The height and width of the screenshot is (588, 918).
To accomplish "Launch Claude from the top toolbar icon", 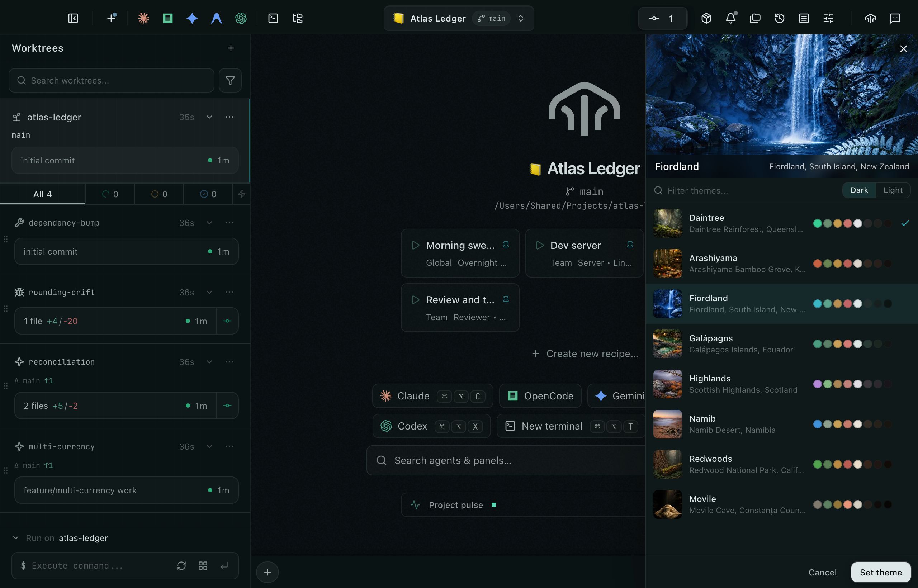I will coord(143,18).
